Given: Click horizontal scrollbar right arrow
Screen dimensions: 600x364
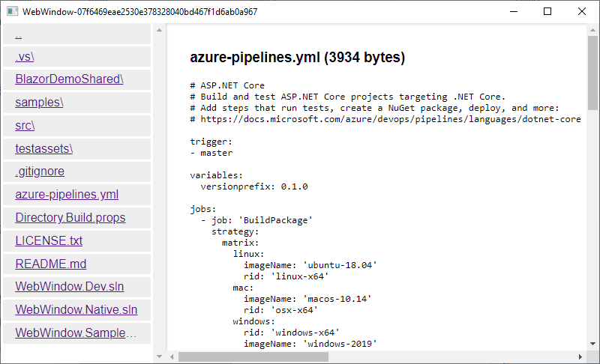Looking at the screenshot, I should click(x=580, y=357).
